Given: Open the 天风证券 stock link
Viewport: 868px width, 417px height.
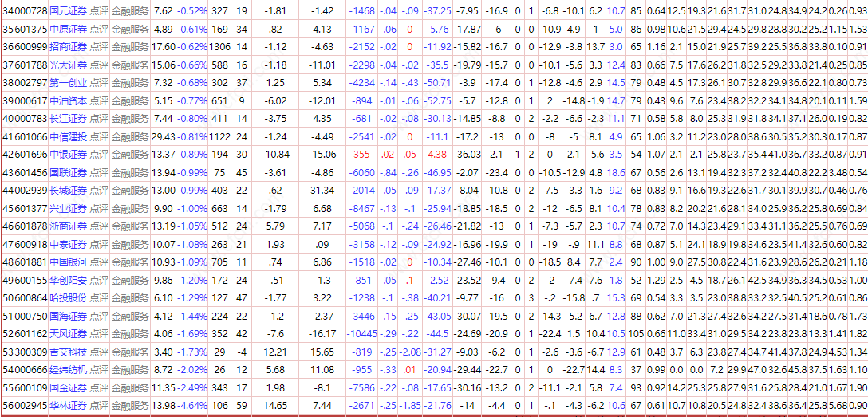Looking at the screenshot, I should tap(68, 334).
